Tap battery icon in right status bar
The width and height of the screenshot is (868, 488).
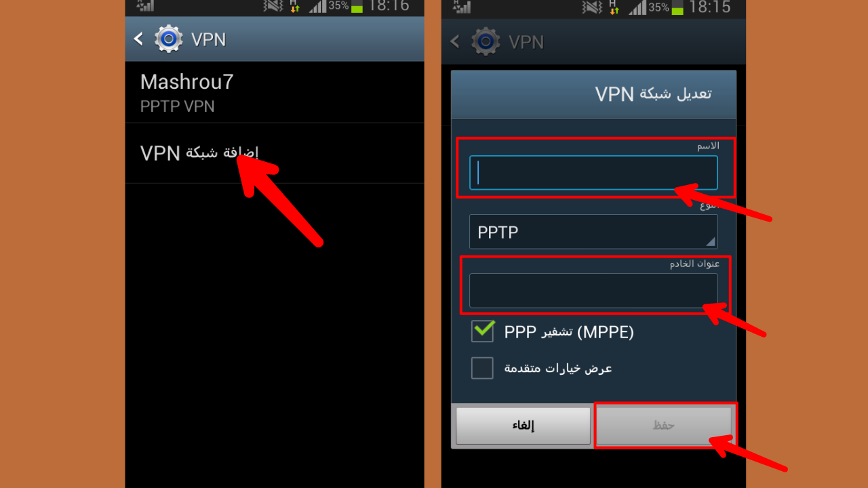point(677,7)
